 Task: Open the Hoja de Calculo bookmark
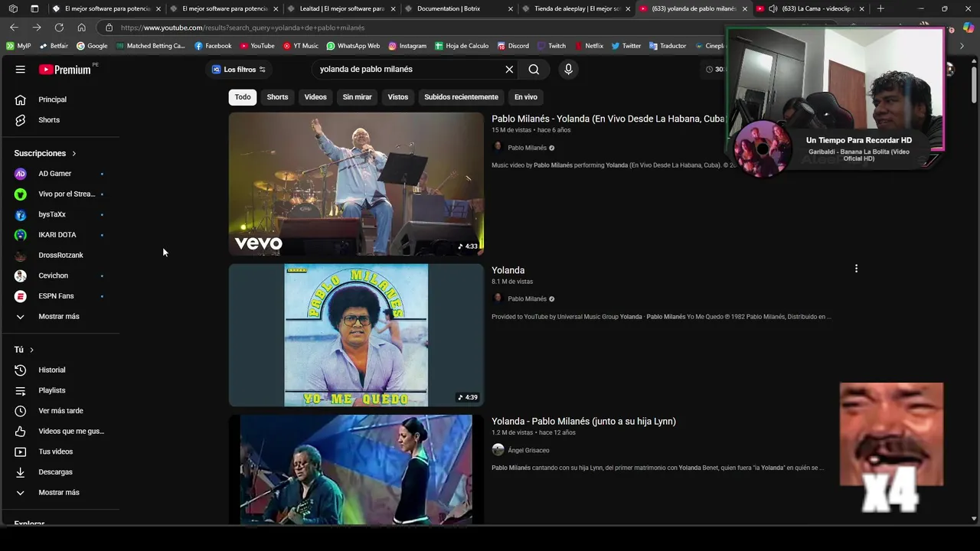pos(462,46)
